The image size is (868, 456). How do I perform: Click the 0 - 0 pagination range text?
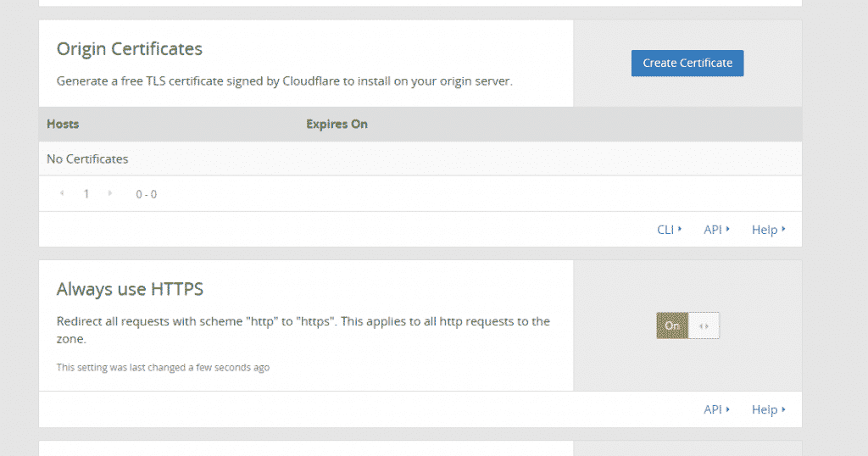tap(146, 194)
